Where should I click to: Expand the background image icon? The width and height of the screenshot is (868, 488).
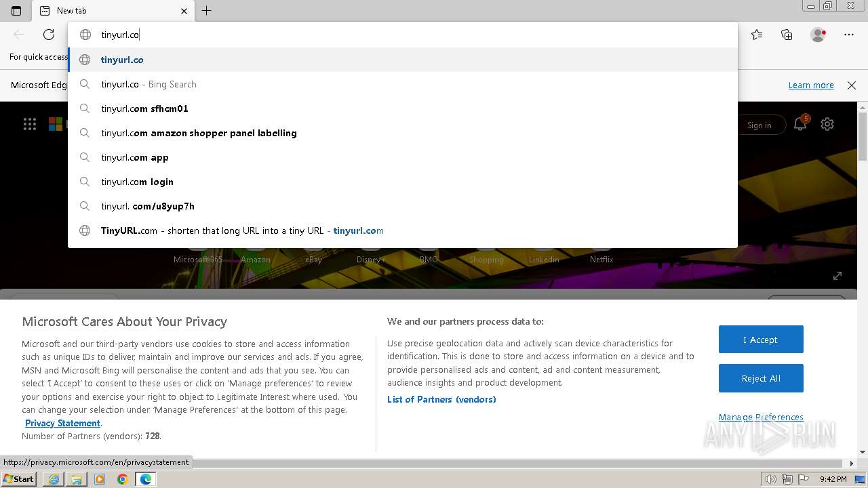(837, 276)
